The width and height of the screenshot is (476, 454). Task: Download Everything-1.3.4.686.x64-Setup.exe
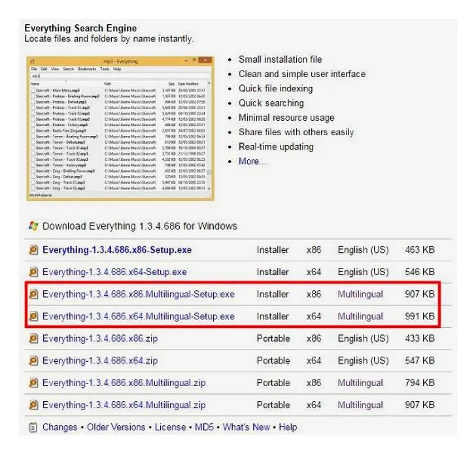(114, 272)
